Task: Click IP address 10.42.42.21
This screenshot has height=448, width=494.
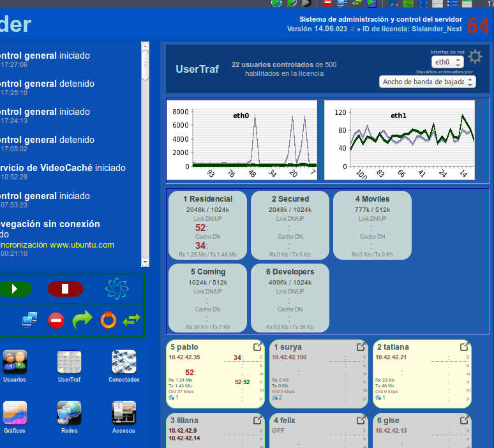Action: point(391,357)
